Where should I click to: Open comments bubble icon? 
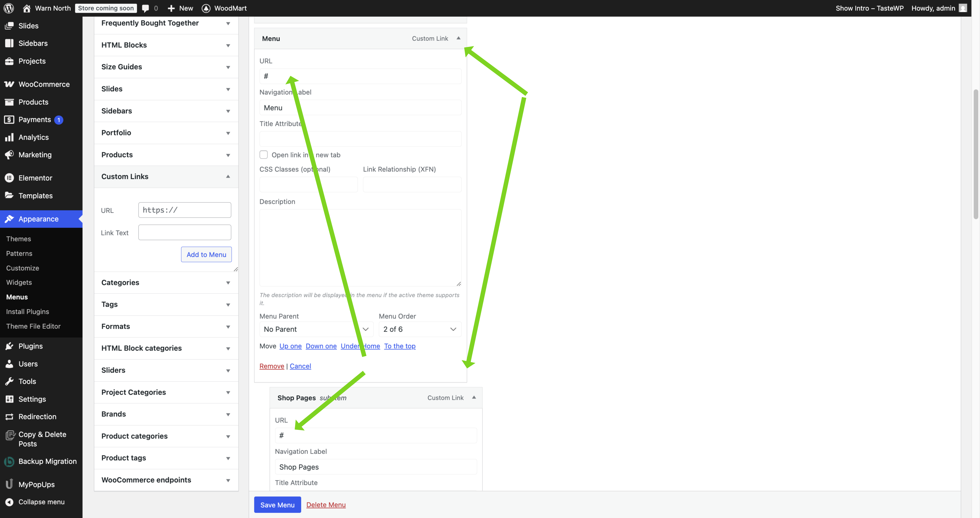click(145, 8)
